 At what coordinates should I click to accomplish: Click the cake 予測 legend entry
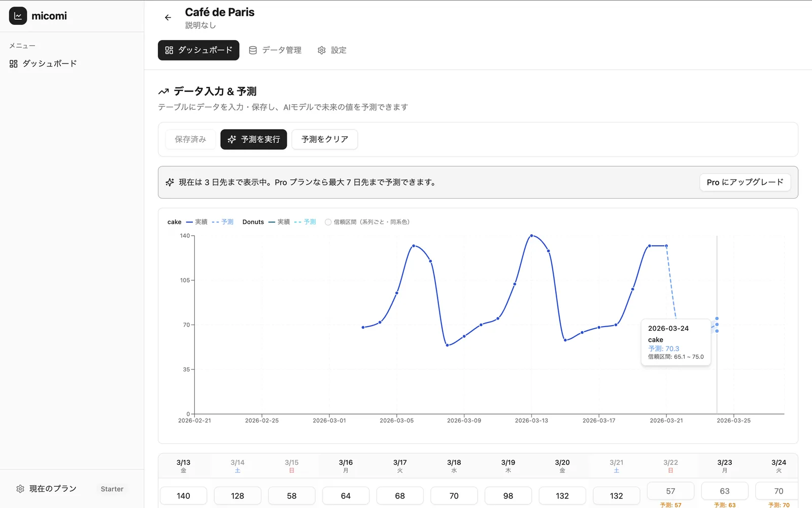click(223, 222)
